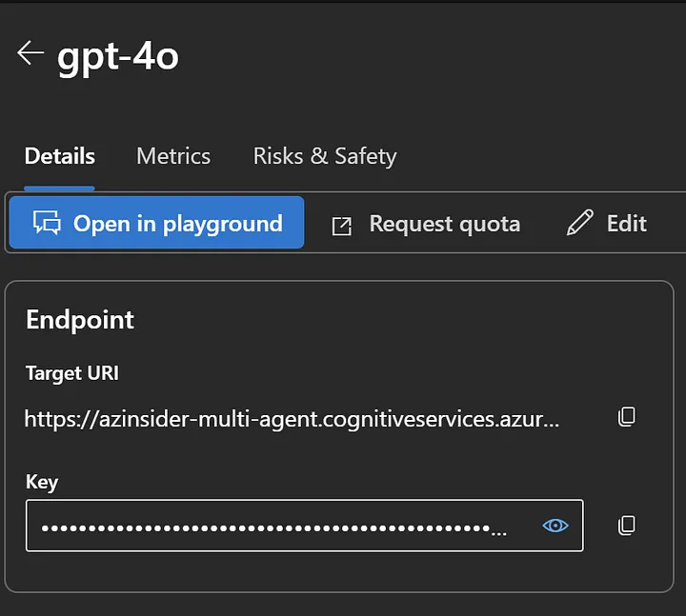Switch to the Details tab
The image size is (686, 616).
pyautogui.click(x=59, y=156)
